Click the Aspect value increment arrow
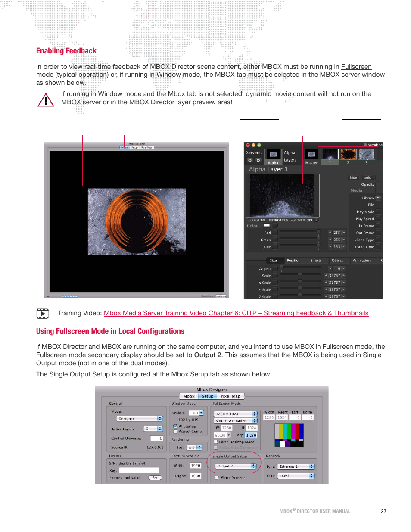This screenshot has height=532, width=411. [344, 268]
